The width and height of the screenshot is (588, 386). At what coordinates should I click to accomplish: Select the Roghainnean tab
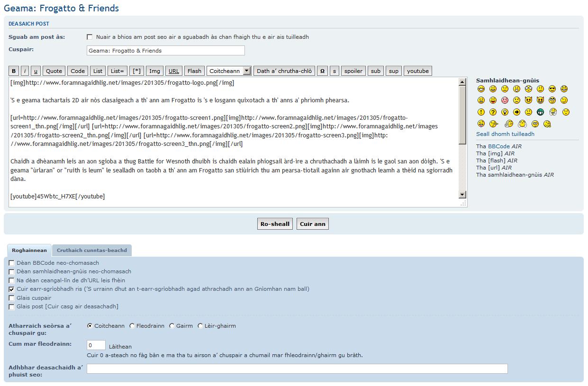pyautogui.click(x=29, y=251)
